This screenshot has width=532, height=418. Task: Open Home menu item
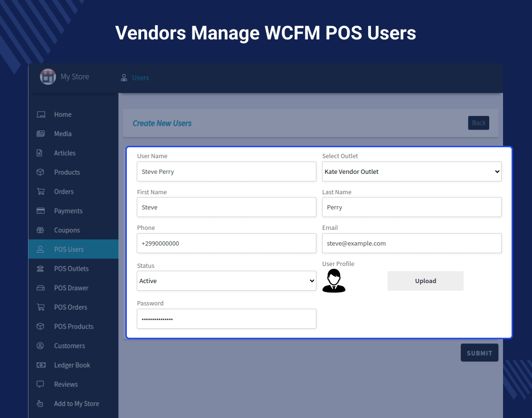pyautogui.click(x=74, y=114)
